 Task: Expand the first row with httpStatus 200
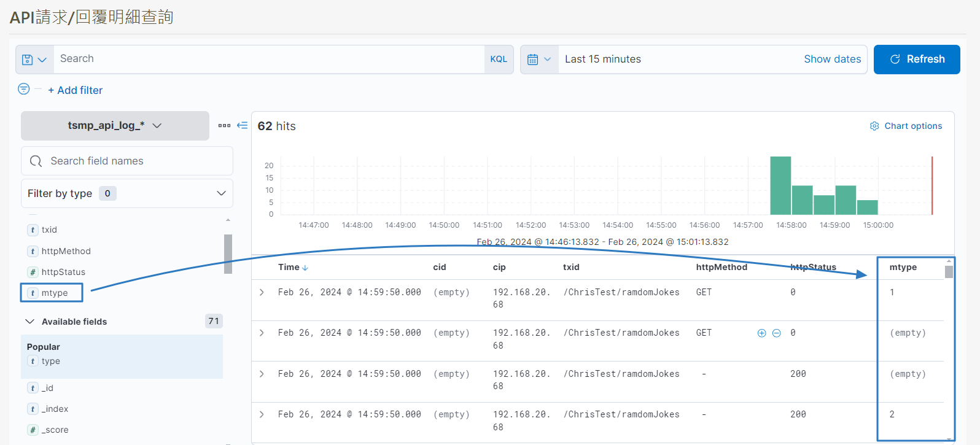pyautogui.click(x=262, y=374)
